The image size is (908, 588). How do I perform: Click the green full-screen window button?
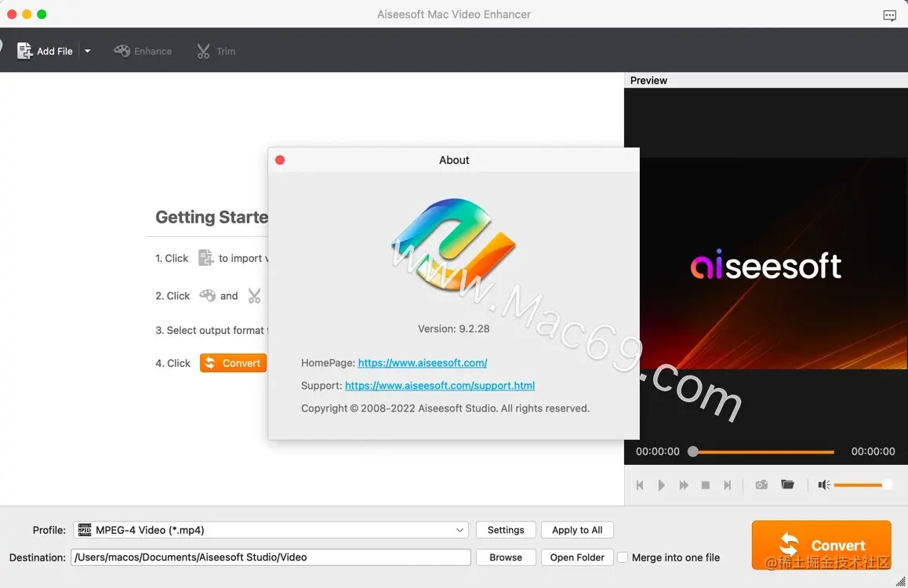42,14
